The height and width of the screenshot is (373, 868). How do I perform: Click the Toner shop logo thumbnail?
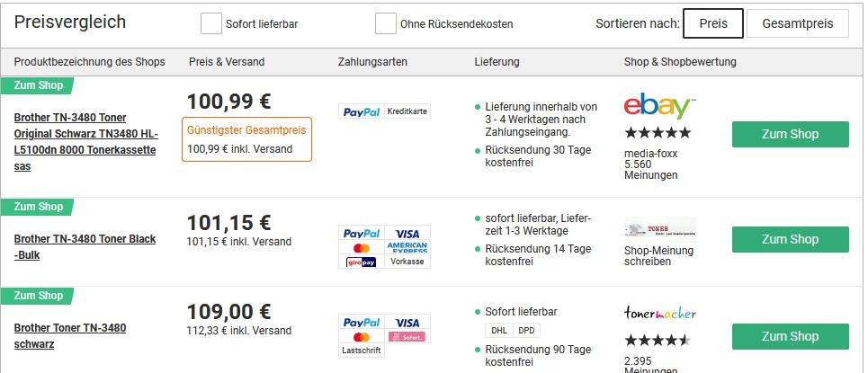(660, 230)
